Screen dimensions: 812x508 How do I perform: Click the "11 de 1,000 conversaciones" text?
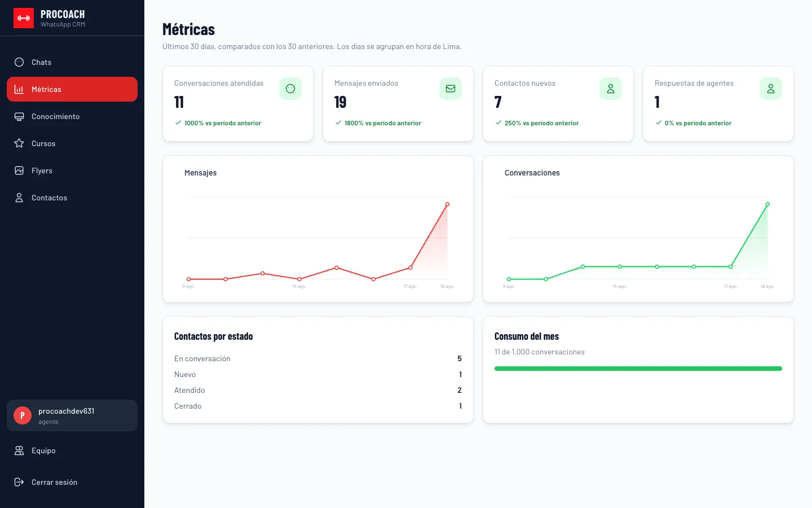[x=540, y=352]
